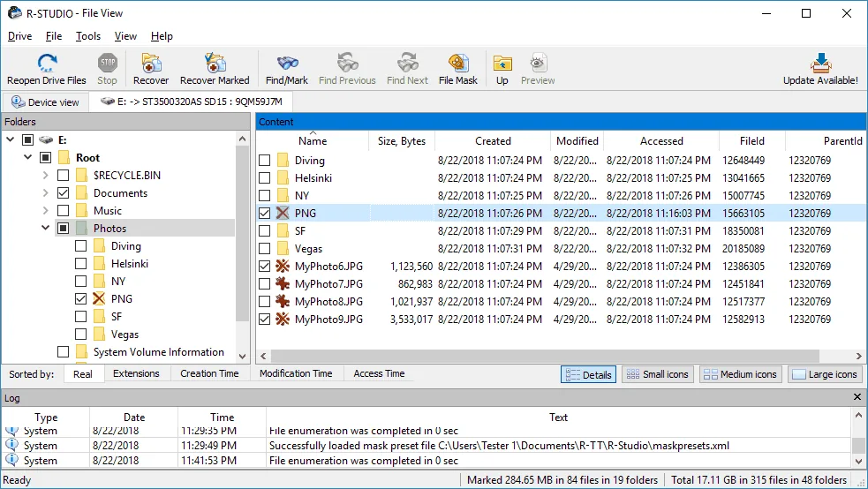Open Find/Mark binoculars tool
This screenshot has width=868, height=489.
click(x=287, y=63)
